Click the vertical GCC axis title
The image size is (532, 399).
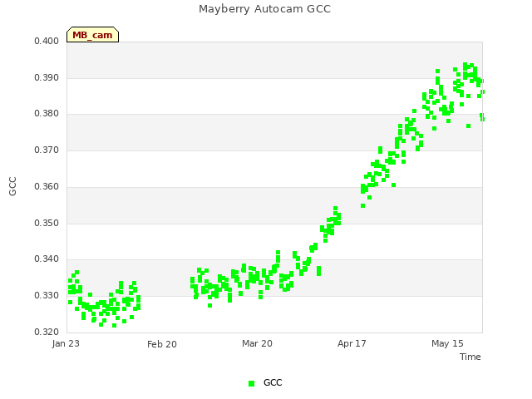coord(12,186)
